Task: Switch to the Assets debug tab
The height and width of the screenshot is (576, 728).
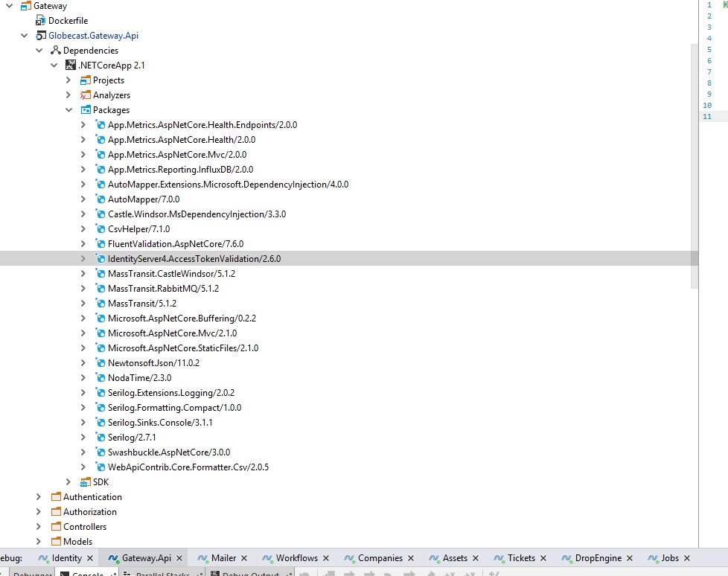Action: (455, 558)
